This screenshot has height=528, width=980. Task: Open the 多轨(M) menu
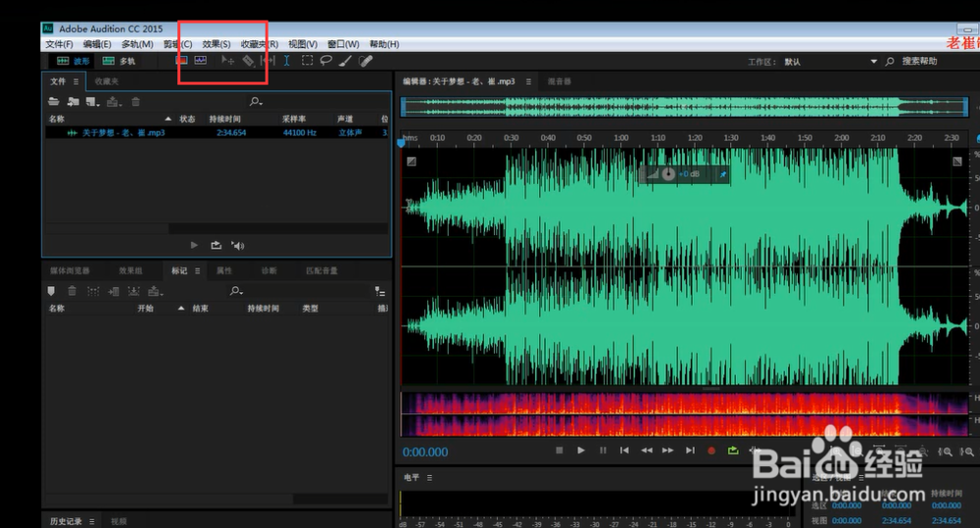coord(137,44)
